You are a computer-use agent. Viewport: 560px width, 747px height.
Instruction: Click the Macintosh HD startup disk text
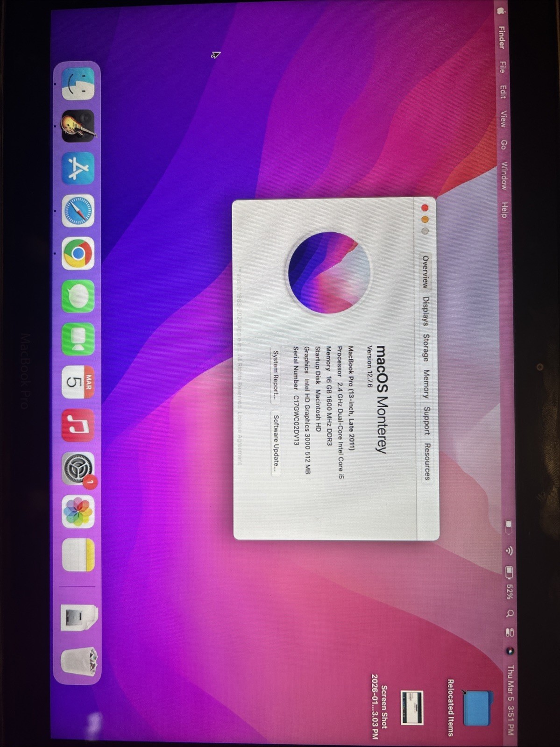[318, 410]
